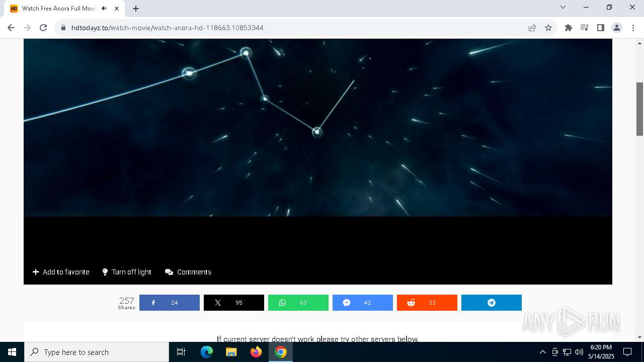Share on Reddit button

pos(427,303)
